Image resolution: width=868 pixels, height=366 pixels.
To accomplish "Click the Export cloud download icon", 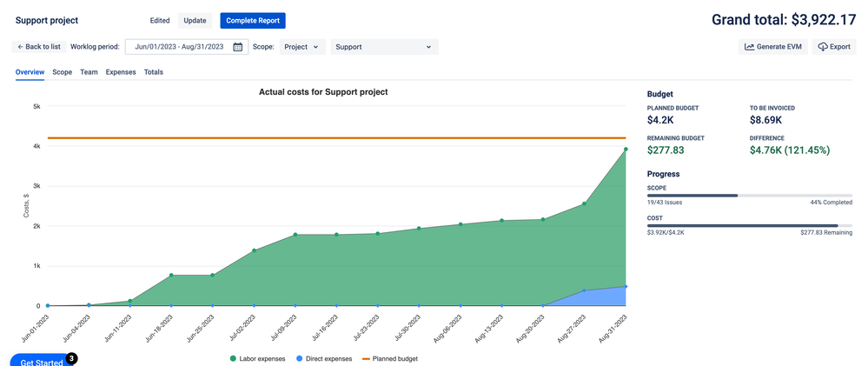I will coord(822,47).
